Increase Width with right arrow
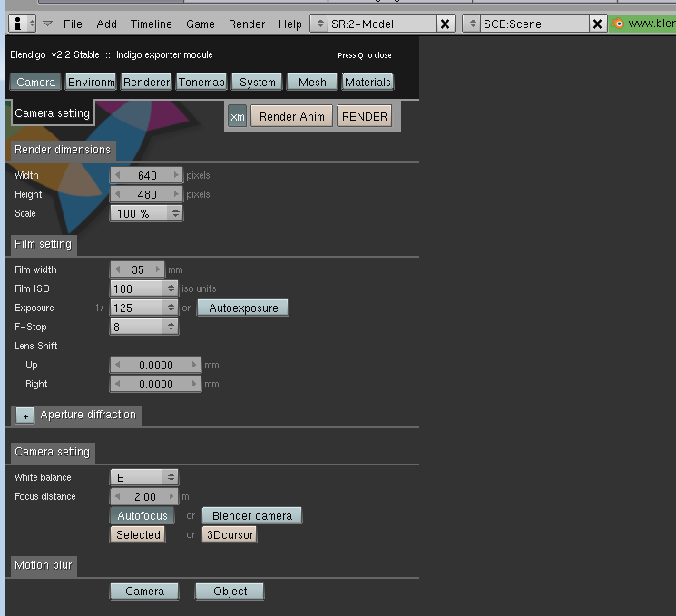The width and height of the screenshot is (676, 616). 176,175
